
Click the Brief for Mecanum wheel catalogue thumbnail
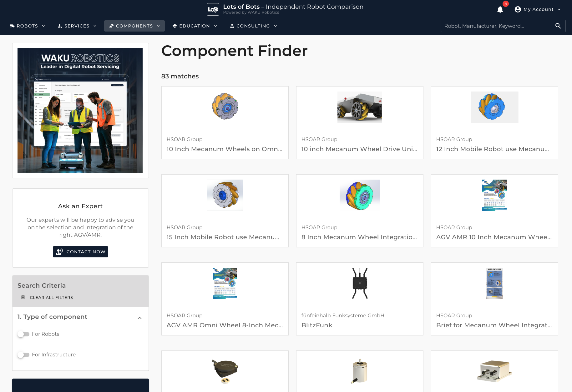tap(494, 283)
